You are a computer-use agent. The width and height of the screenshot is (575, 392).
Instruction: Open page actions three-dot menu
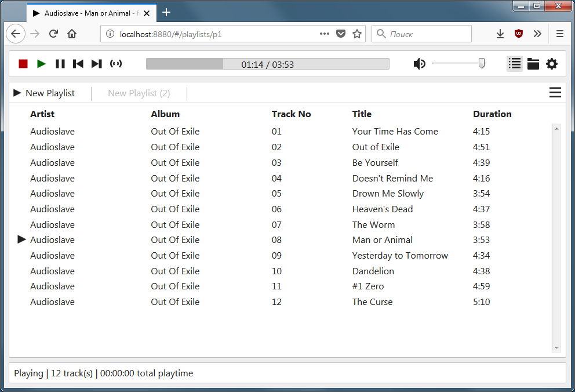[324, 34]
